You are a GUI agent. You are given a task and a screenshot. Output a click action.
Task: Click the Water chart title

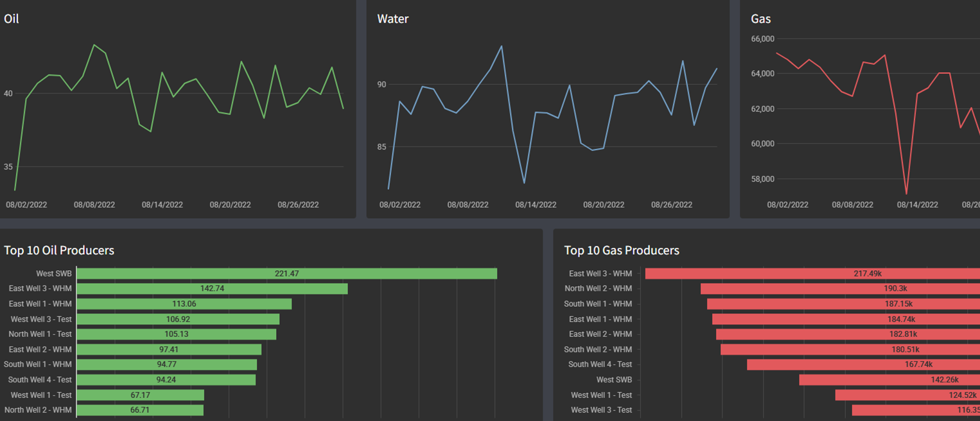393,19
